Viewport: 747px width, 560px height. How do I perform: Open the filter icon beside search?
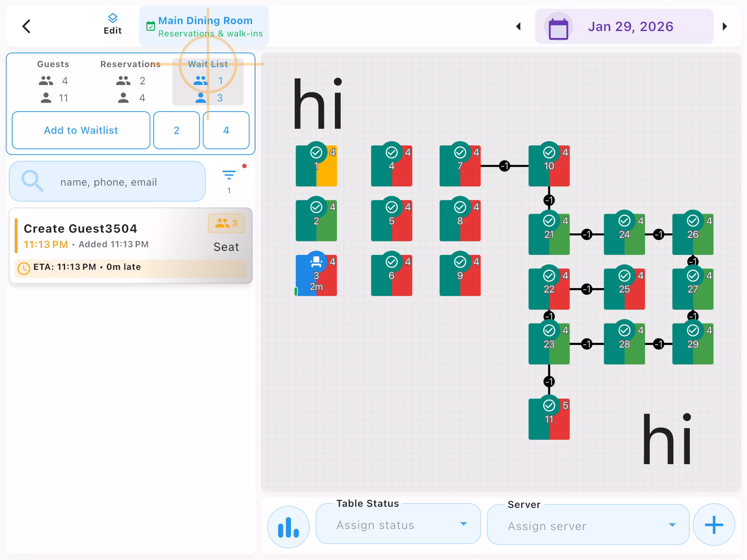tap(229, 175)
